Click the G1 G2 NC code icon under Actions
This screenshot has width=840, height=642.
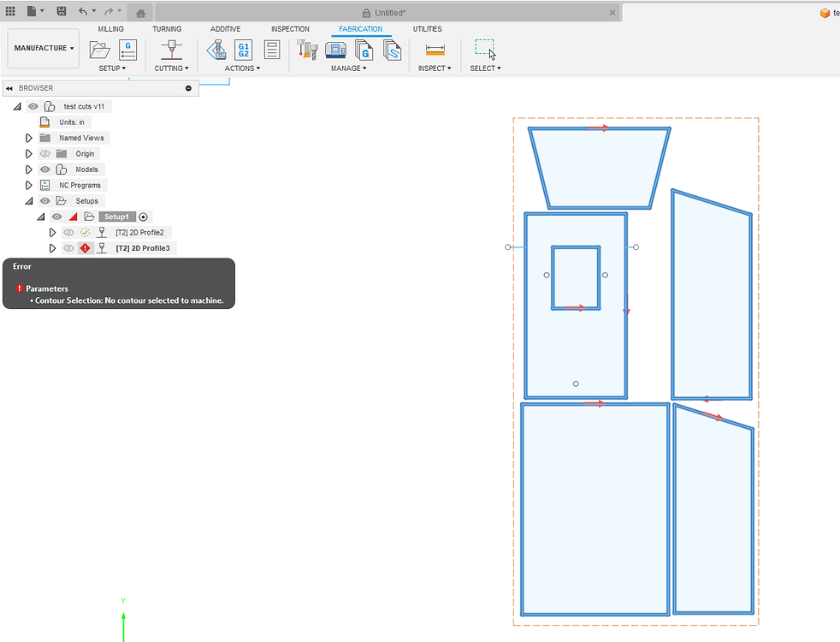pos(244,50)
